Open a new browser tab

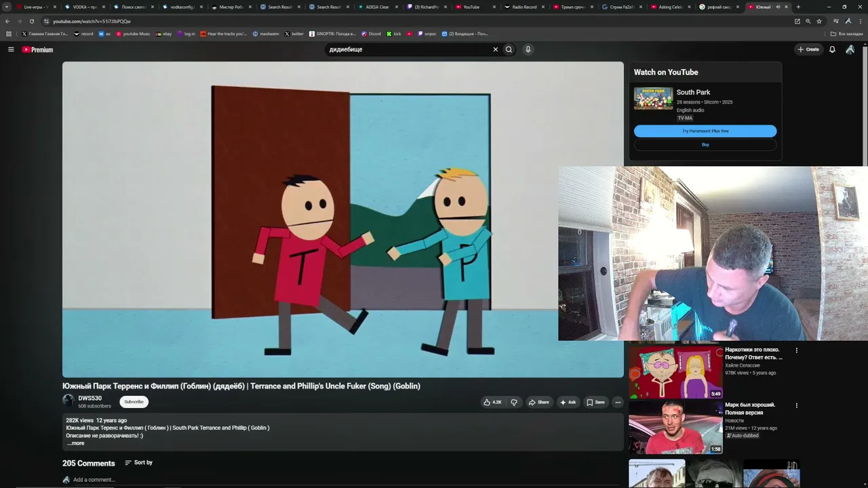pyautogui.click(x=798, y=7)
